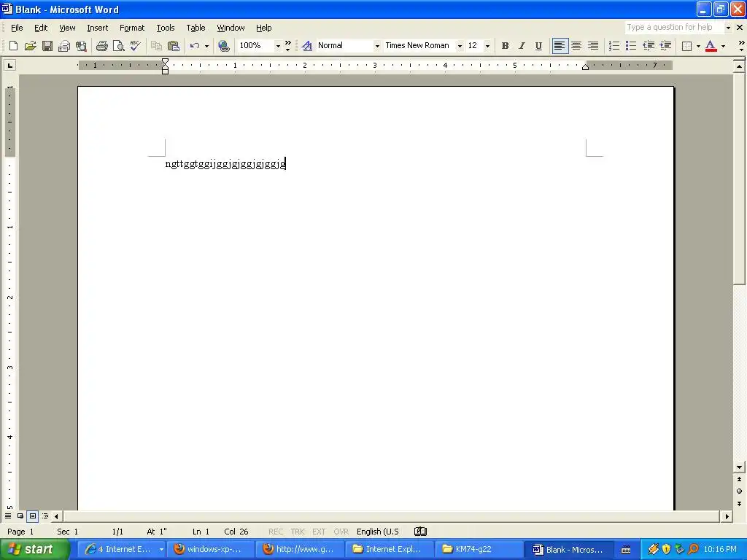Open Print Preview

(119, 46)
